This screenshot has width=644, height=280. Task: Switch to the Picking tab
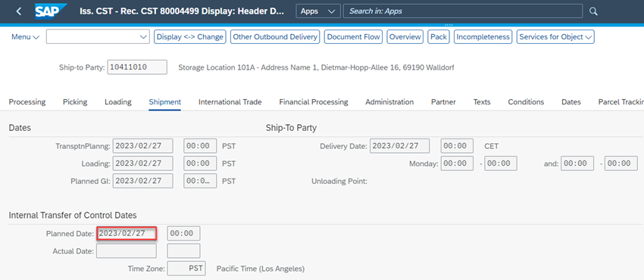(75, 102)
